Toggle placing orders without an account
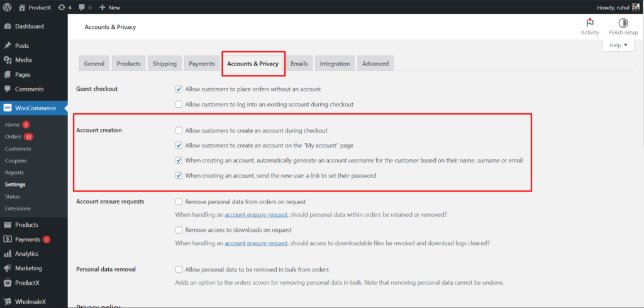The image size is (644, 308). [x=179, y=89]
